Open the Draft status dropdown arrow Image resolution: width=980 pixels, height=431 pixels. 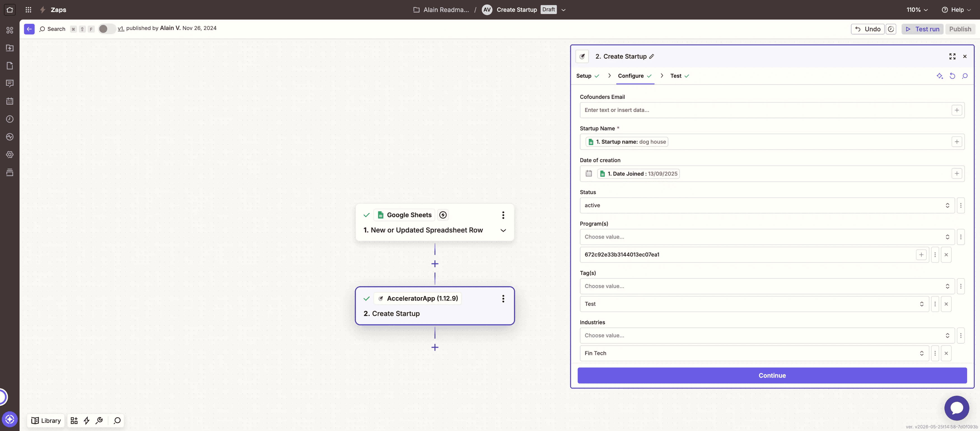coord(563,10)
